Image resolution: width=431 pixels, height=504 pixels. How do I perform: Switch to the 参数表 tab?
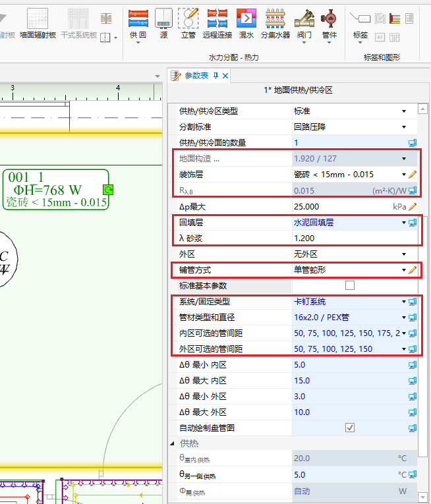pos(195,76)
